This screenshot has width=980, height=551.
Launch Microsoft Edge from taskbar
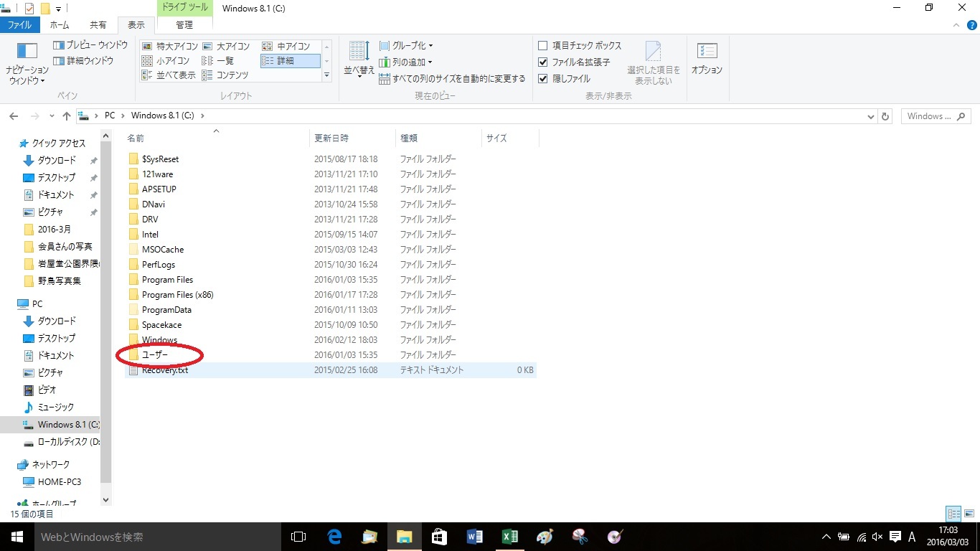tap(334, 537)
